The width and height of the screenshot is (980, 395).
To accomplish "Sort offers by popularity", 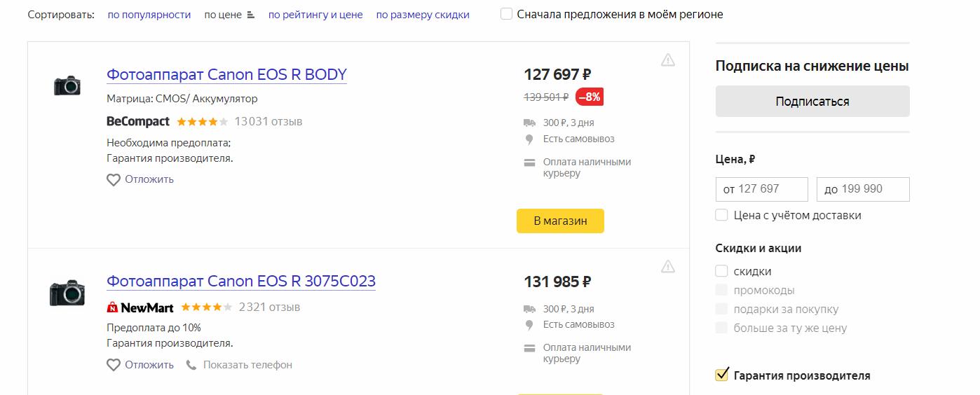I will pyautogui.click(x=149, y=15).
